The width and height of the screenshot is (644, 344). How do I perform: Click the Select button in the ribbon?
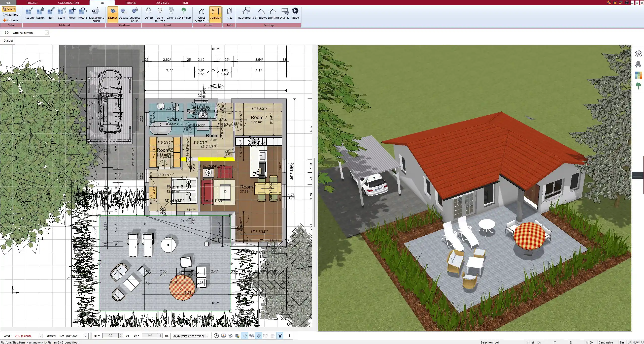click(x=10, y=9)
